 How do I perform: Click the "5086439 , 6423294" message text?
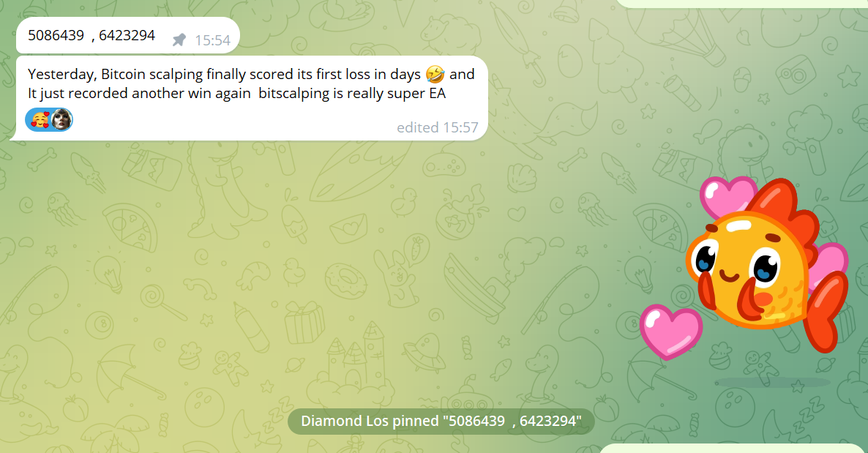pos(91,35)
